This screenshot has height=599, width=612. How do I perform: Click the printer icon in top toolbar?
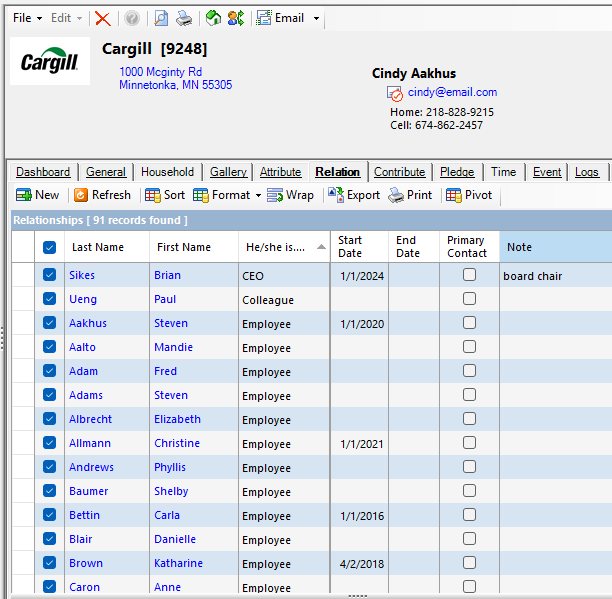(183, 18)
